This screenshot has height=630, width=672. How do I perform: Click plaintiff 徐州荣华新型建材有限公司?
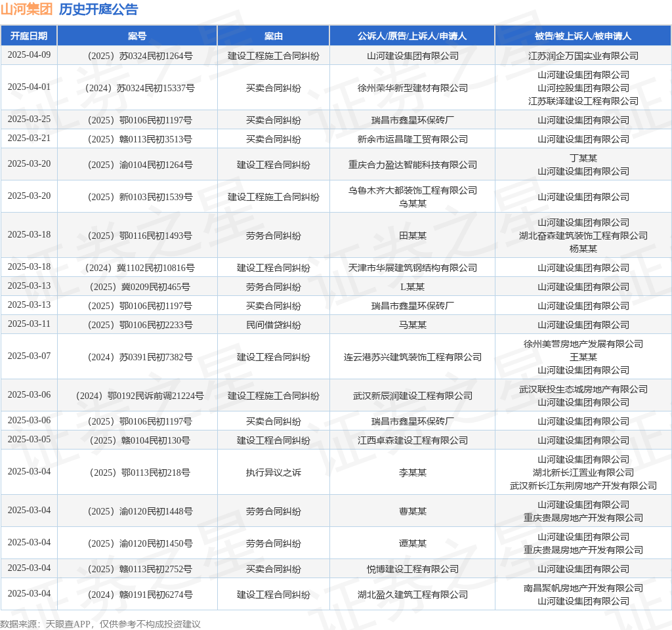(412, 88)
